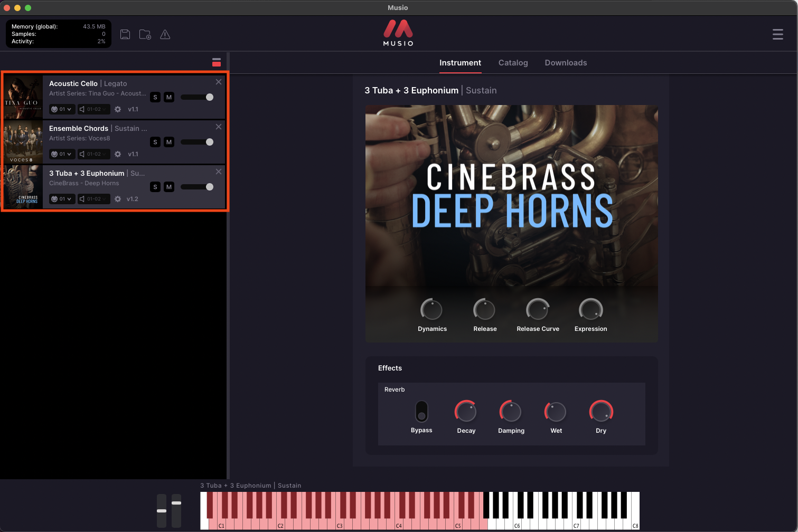Click the 3 Tuba + 3 Euphonium volume slider

[x=197, y=187]
